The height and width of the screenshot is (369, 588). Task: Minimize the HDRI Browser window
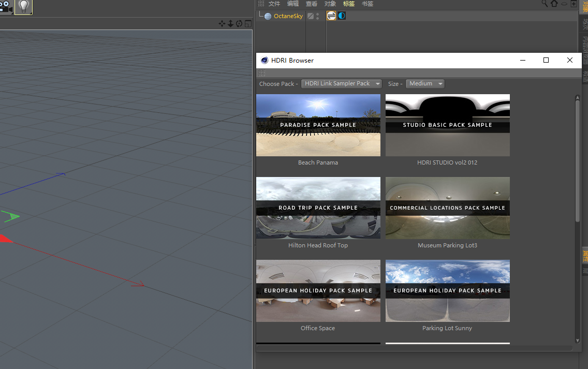click(523, 61)
